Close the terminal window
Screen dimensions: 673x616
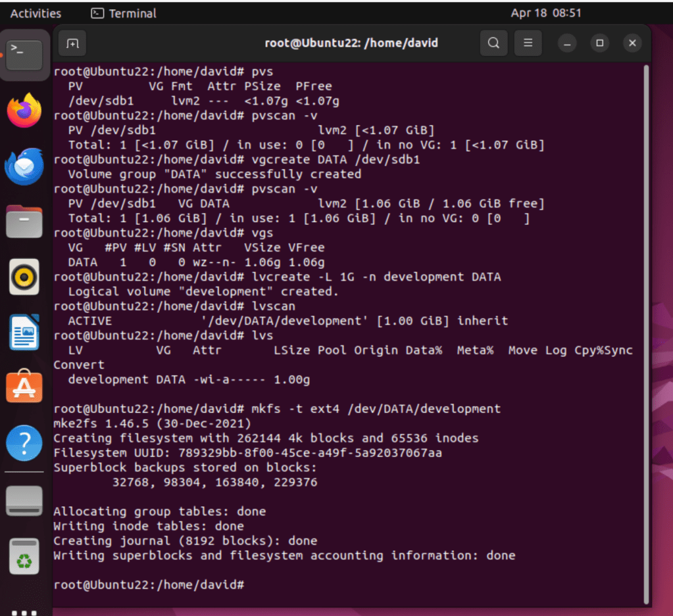tap(632, 43)
